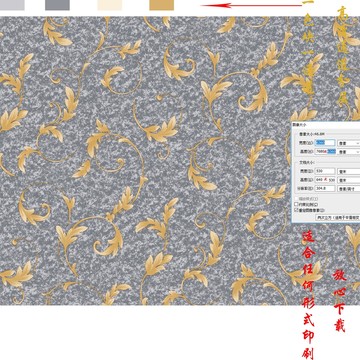Open the pixel height unit dropdown
This screenshot has width=360, height=360.
349,152
